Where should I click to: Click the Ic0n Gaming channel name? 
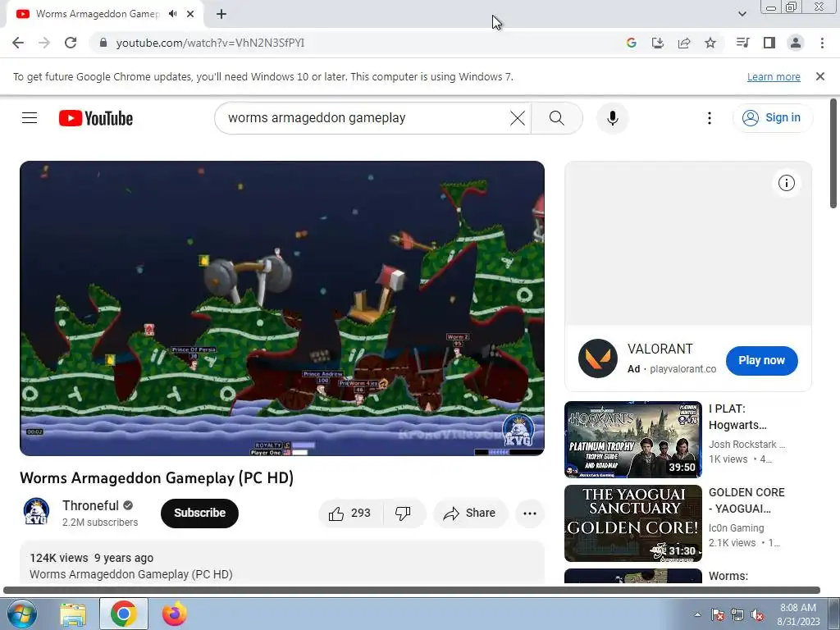click(x=736, y=527)
